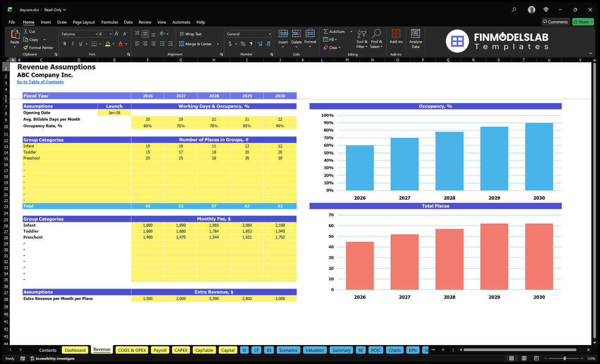
Task: Click the green Share button
Action: (x=583, y=22)
